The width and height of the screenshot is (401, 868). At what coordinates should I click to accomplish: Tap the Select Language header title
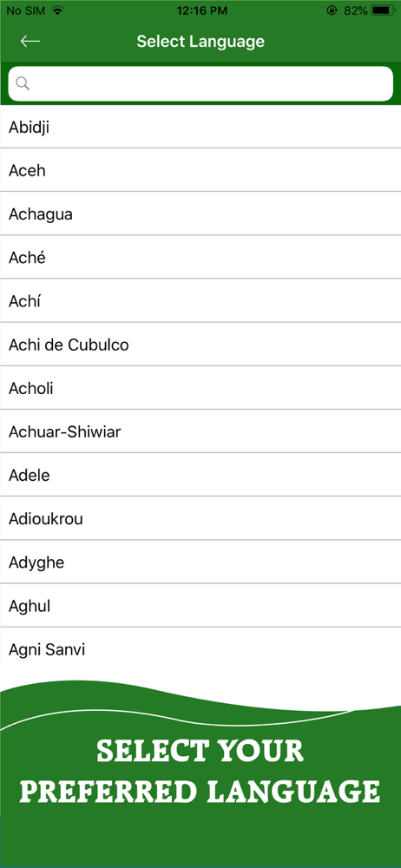tap(200, 42)
